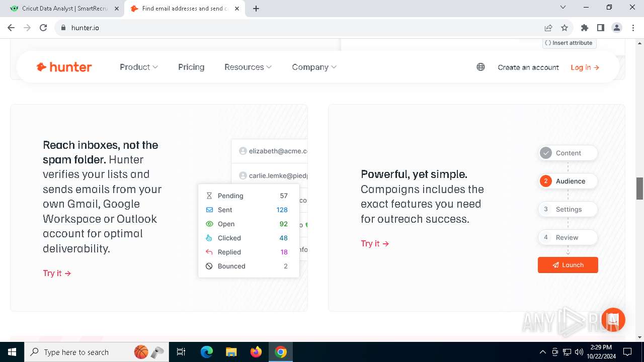Select the Settings step
This screenshot has height=362, width=644.
(568, 209)
